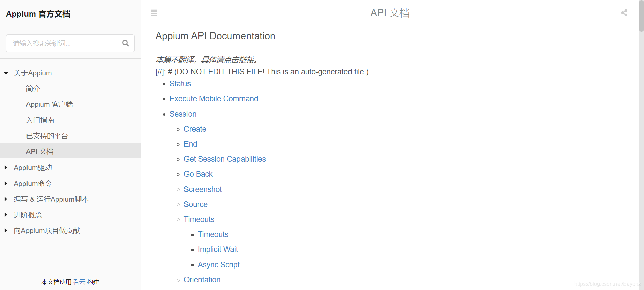
Task: Click the Appium驱动 sidebar label
Action: point(33,167)
